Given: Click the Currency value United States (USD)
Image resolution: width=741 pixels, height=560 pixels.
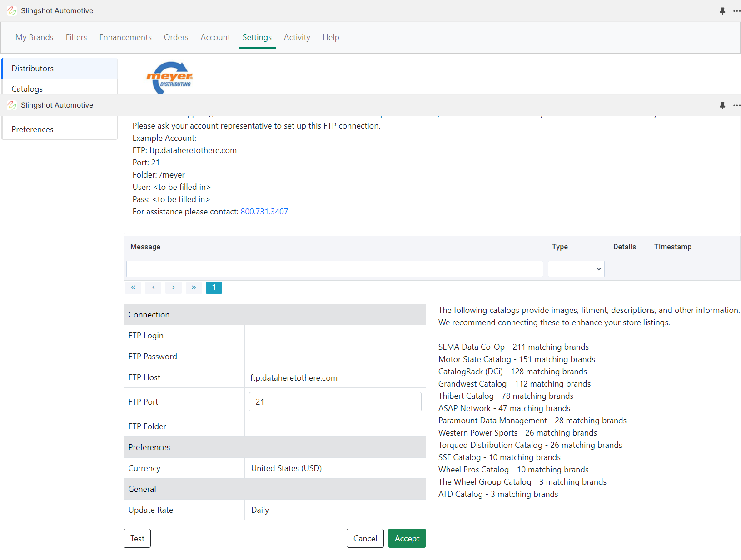Looking at the screenshot, I should [x=287, y=468].
